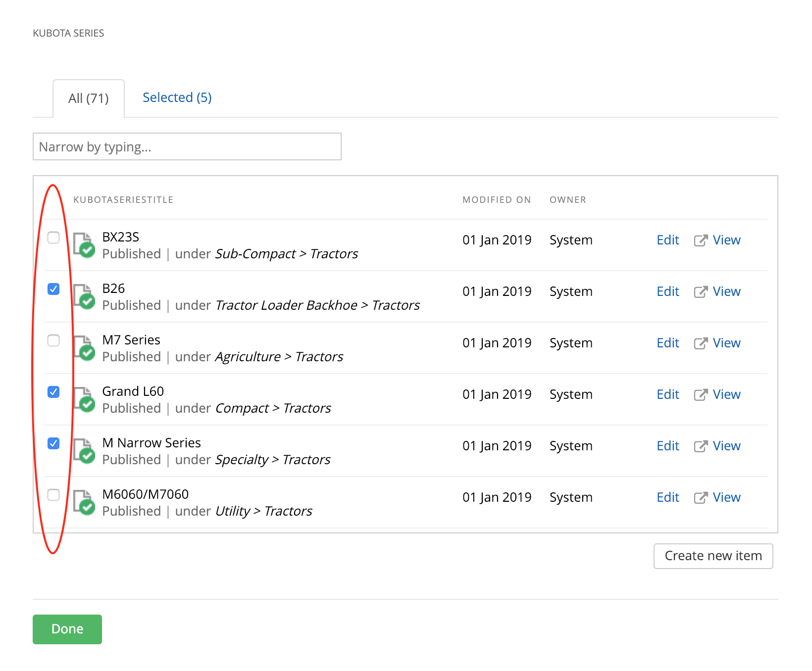Click the M7 Series title text

click(x=131, y=340)
